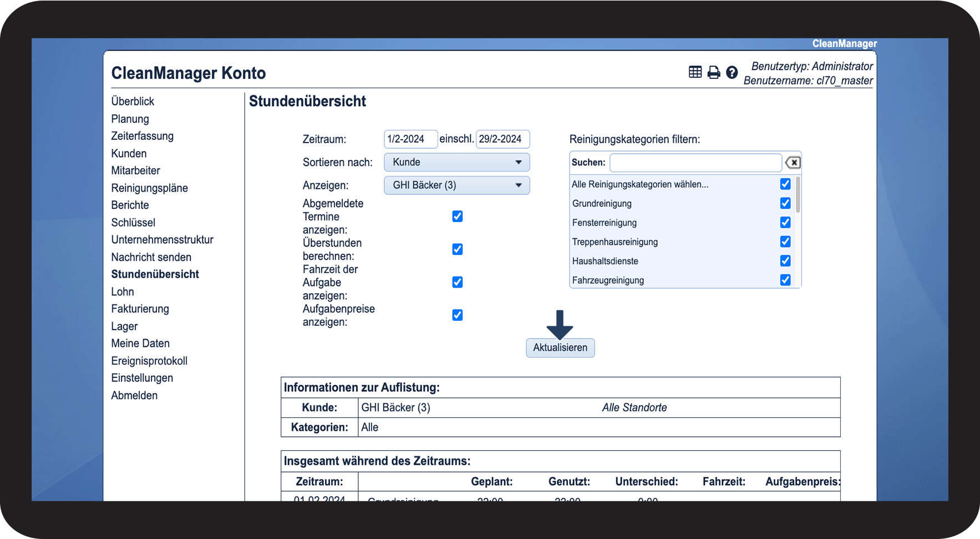Image resolution: width=980 pixels, height=539 pixels.
Task: Clear the category search with backspace icon
Action: pos(793,163)
